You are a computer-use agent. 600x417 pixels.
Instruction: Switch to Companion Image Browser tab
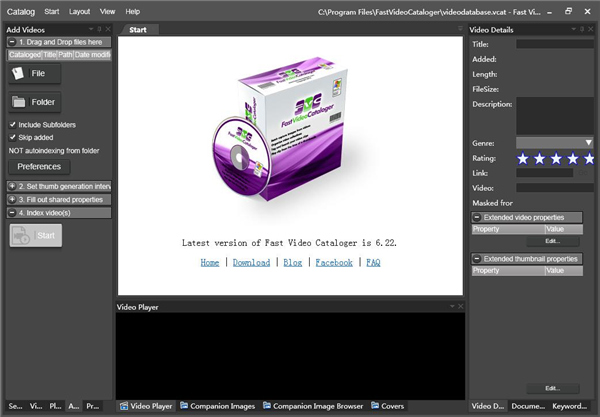pos(313,406)
